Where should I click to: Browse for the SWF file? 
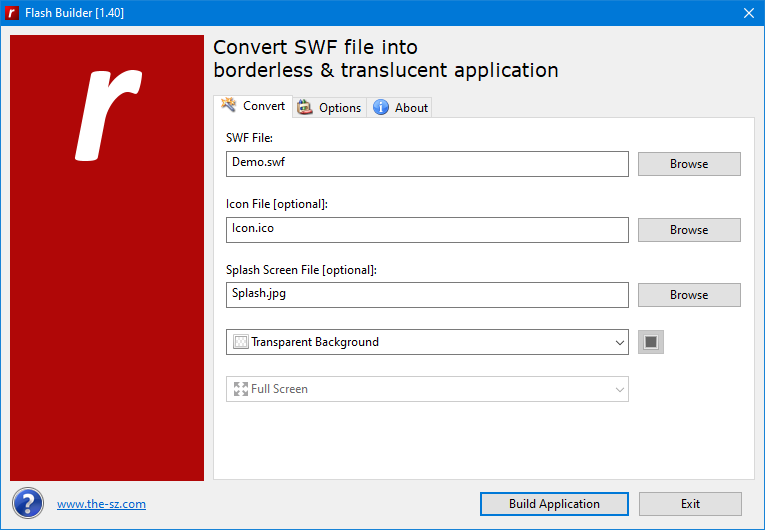(689, 164)
